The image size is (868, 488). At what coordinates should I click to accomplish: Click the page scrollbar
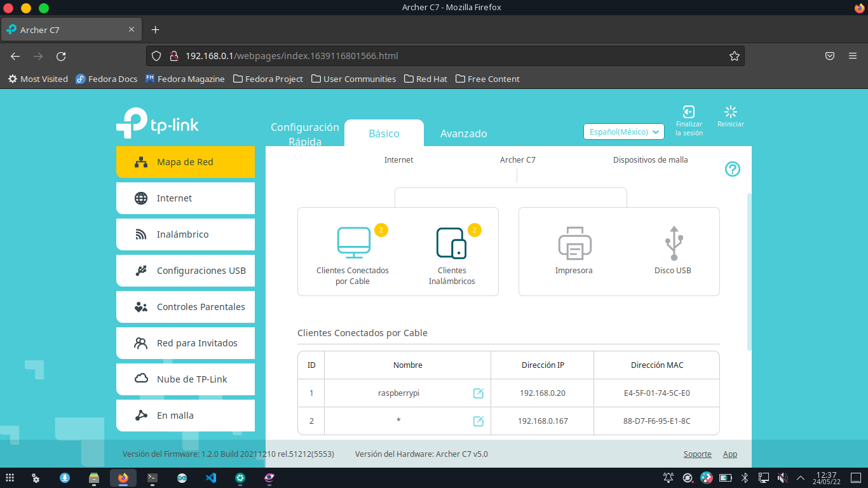pos(749,272)
